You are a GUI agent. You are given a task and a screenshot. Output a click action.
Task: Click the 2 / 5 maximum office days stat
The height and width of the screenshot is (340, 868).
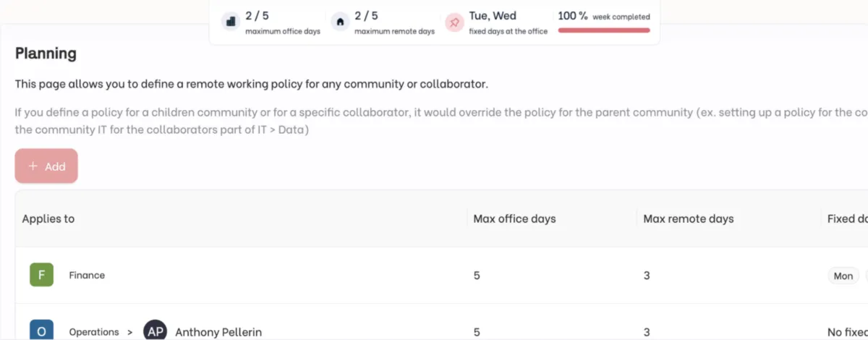[x=258, y=16]
